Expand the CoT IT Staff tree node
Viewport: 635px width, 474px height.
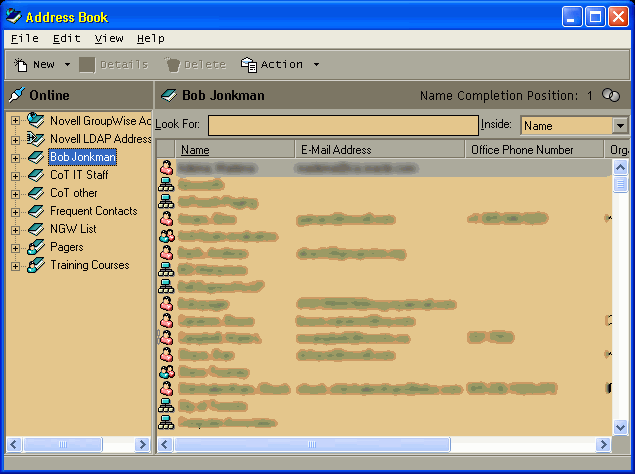click(x=16, y=176)
